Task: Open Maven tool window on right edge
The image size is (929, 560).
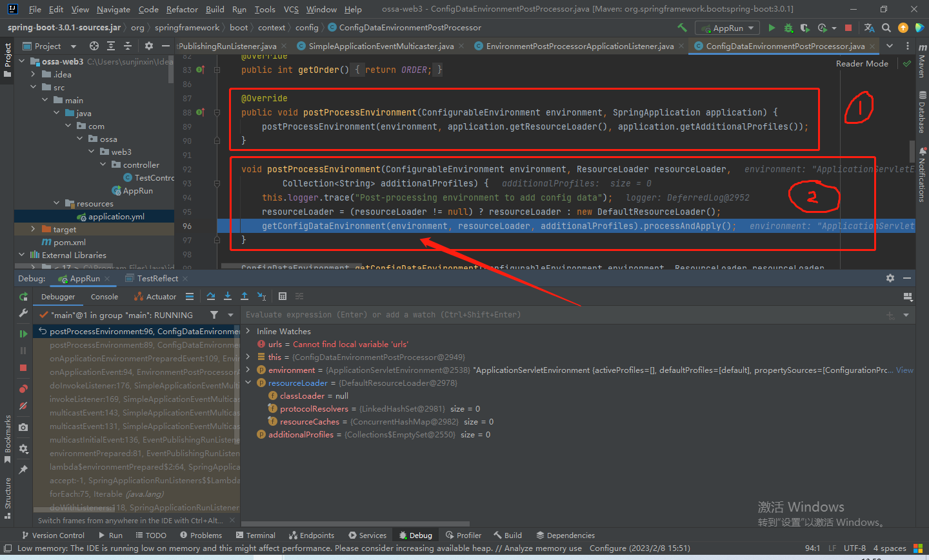Action: pyautogui.click(x=922, y=63)
